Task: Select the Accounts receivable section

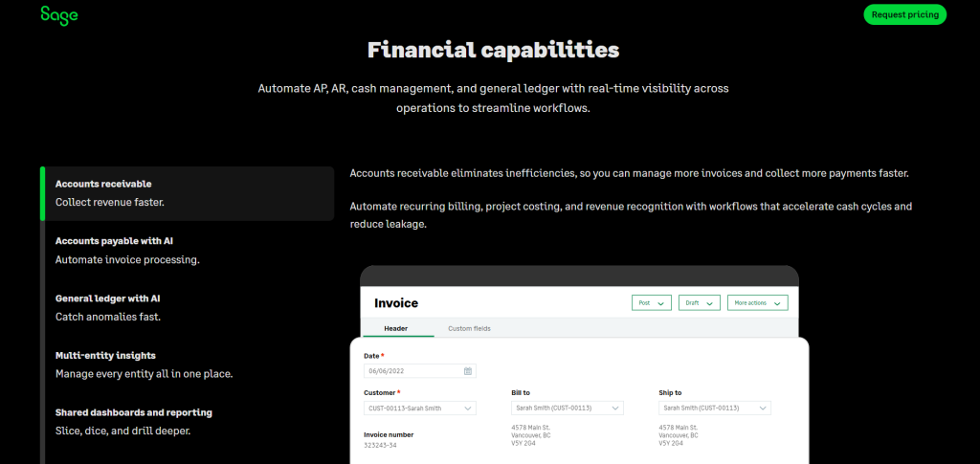Action: pyautogui.click(x=188, y=193)
